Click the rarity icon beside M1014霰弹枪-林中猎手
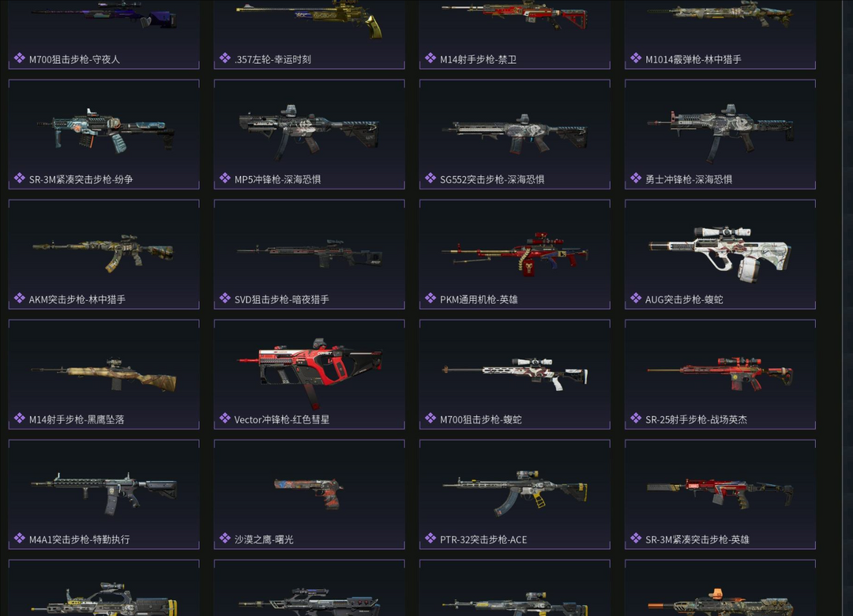This screenshot has width=853, height=616. click(636, 58)
